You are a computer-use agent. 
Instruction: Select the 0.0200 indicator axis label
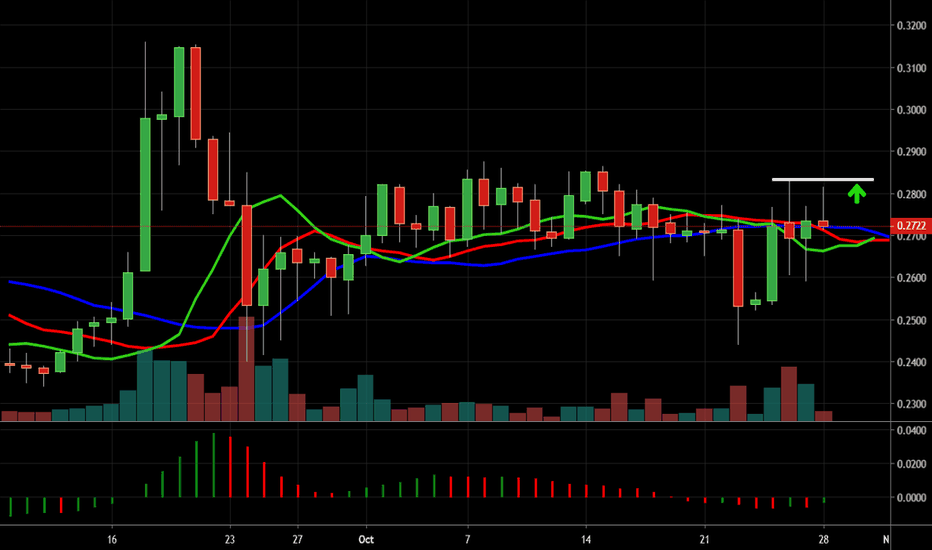tap(911, 464)
